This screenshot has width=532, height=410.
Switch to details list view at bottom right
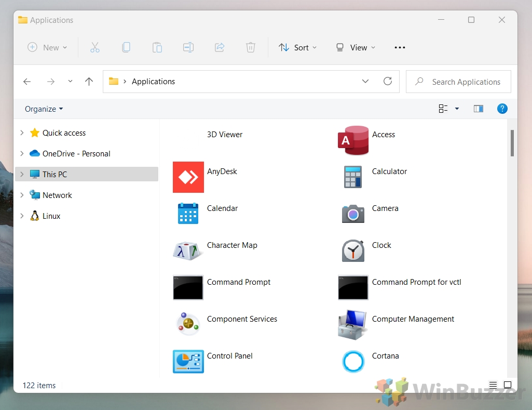pyautogui.click(x=493, y=385)
